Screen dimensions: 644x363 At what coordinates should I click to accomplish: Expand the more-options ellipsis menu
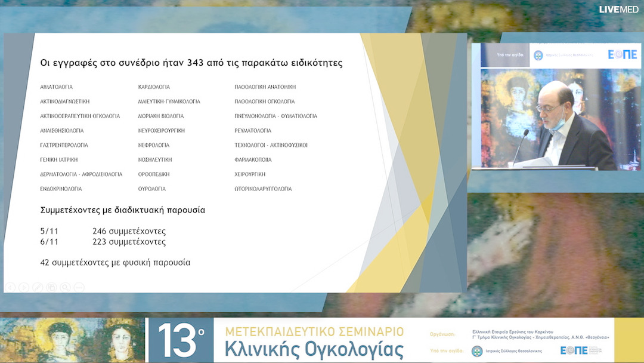79,287
